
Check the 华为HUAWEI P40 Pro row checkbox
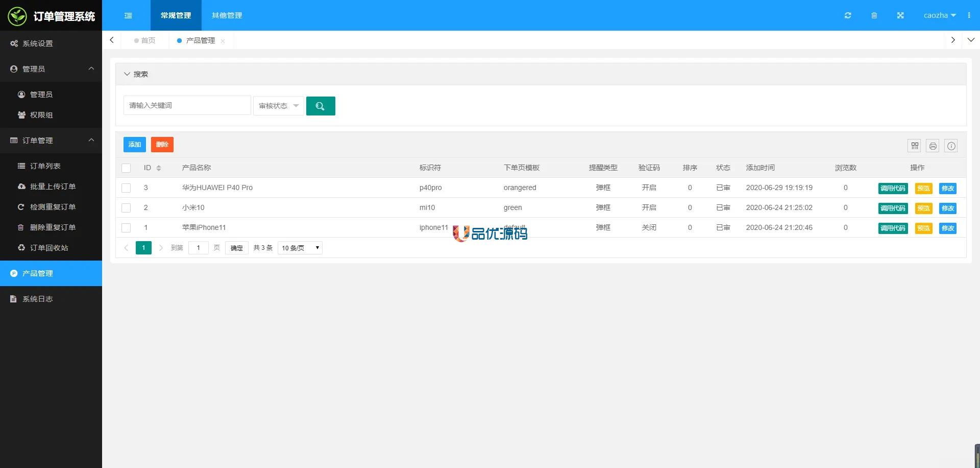click(x=126, y=188)
